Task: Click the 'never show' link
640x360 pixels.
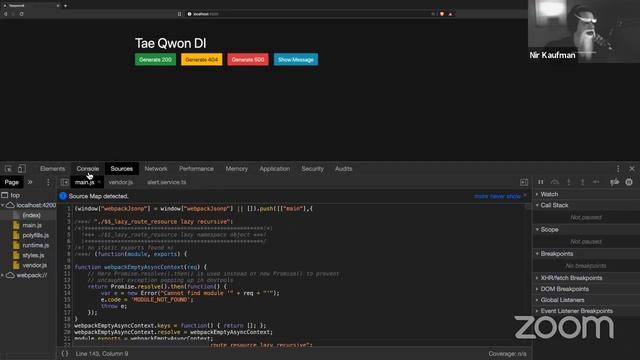Action: [x=505, y=196]
